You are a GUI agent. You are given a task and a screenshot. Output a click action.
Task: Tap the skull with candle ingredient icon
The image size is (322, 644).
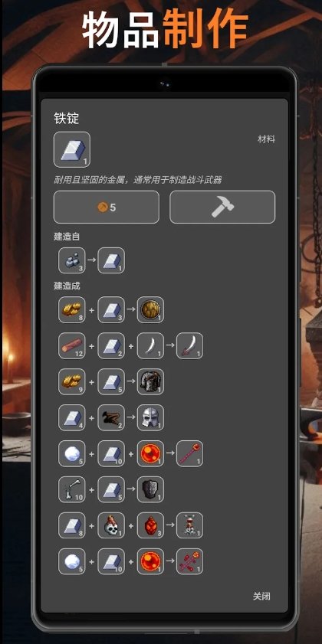pos(111,525)
